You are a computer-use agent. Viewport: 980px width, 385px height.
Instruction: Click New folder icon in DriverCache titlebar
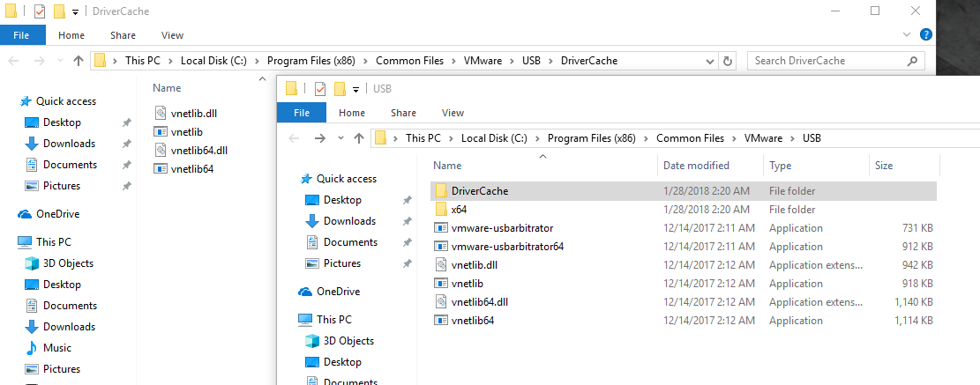59,11
